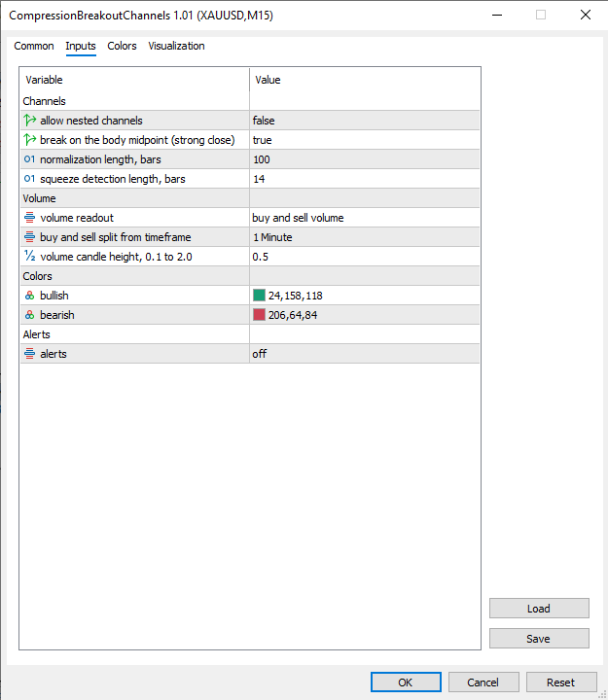Click the icon beside allow nested channels

pos(30,121)
